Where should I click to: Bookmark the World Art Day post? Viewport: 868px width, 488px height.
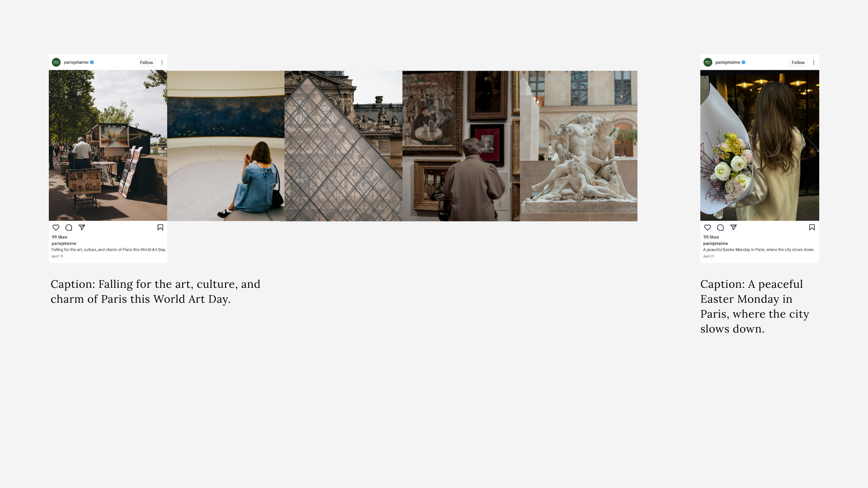click(160, 227)
